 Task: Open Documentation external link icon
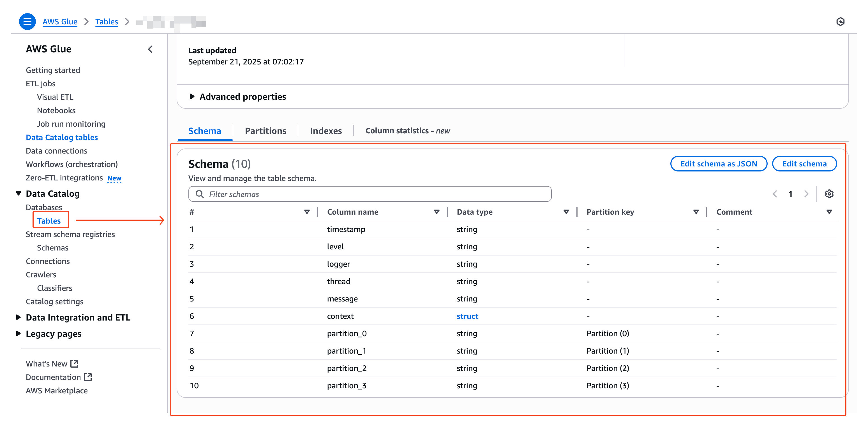click(87, 377)
